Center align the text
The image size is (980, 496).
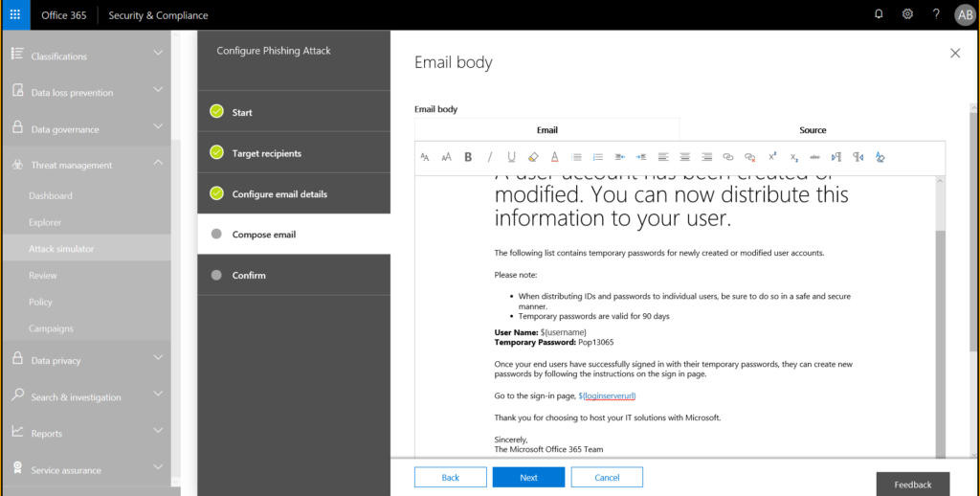[x=685, y=158]
